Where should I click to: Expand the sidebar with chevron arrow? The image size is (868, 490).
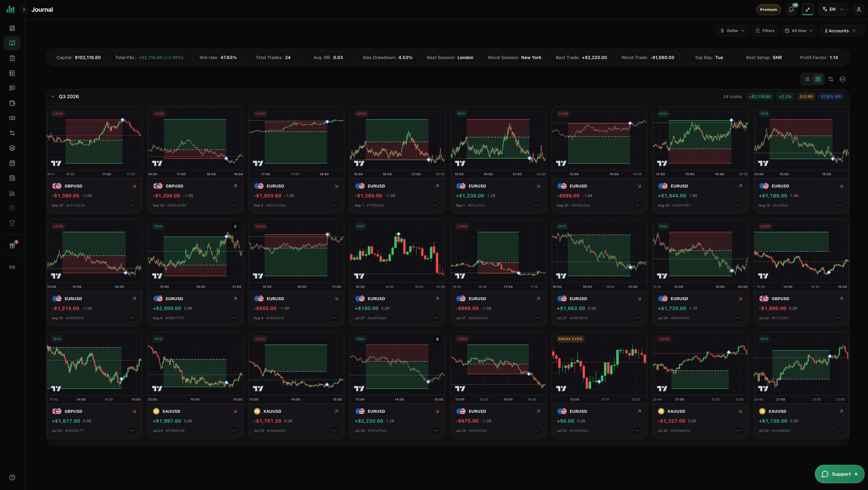[24, 9]
